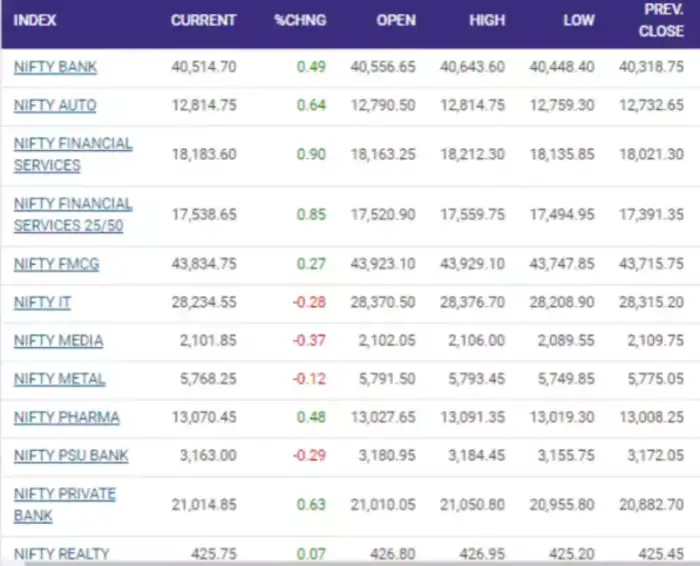Click NIFTY BANK current value 40,514.70

pos(204,67)
